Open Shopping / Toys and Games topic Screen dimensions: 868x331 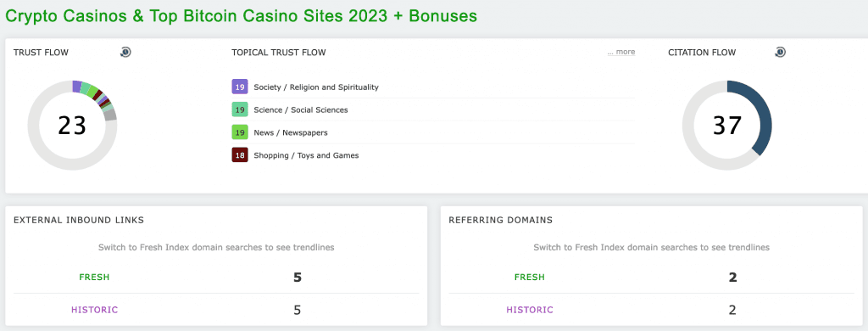click(306, 155)
